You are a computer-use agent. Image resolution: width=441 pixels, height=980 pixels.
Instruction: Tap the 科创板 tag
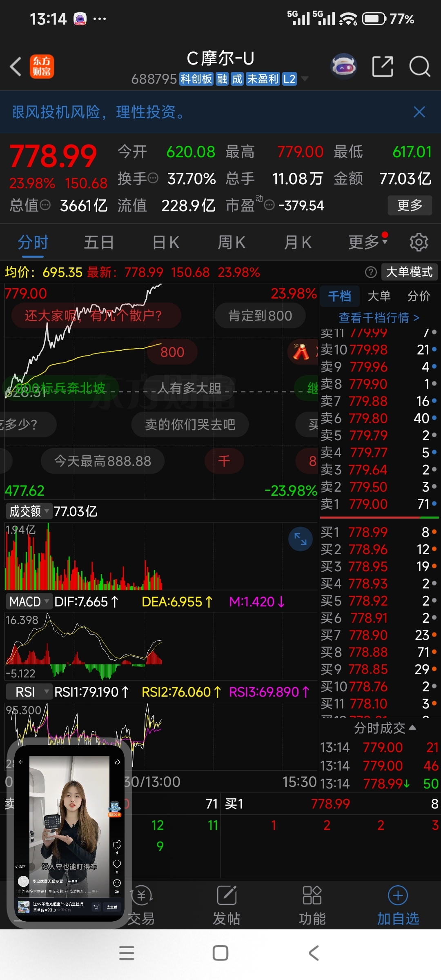196,79
